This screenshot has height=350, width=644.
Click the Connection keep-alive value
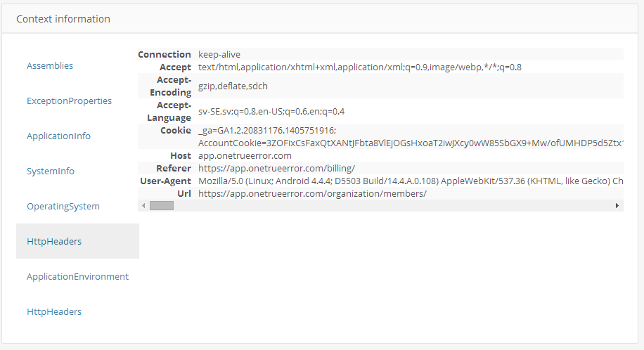219,55
